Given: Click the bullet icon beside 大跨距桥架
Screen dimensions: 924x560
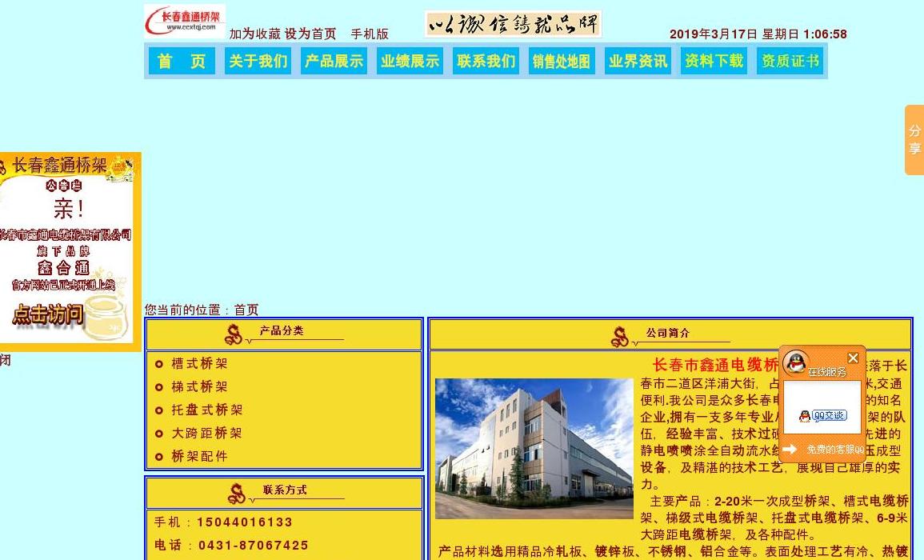Looking at the screenshot, I should click(x=158, y=434).
